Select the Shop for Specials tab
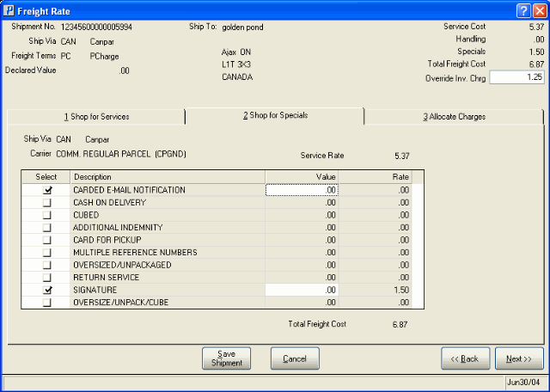 click(275, 115)
